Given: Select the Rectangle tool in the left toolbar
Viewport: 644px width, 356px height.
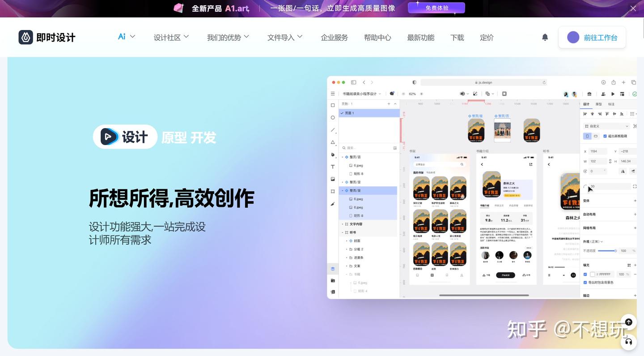Looking at the screenshot, I should coord(332,105).
